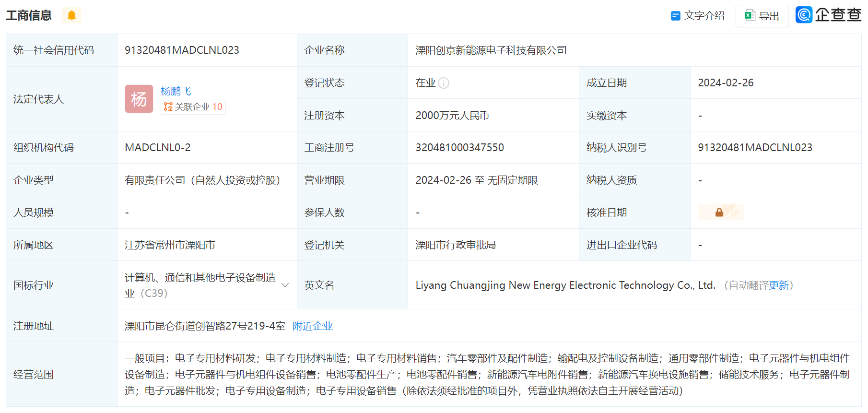Expand the 国标行业 industry chevron
Viewport: 868px width, 413px height.
click(x=285, y=285)
